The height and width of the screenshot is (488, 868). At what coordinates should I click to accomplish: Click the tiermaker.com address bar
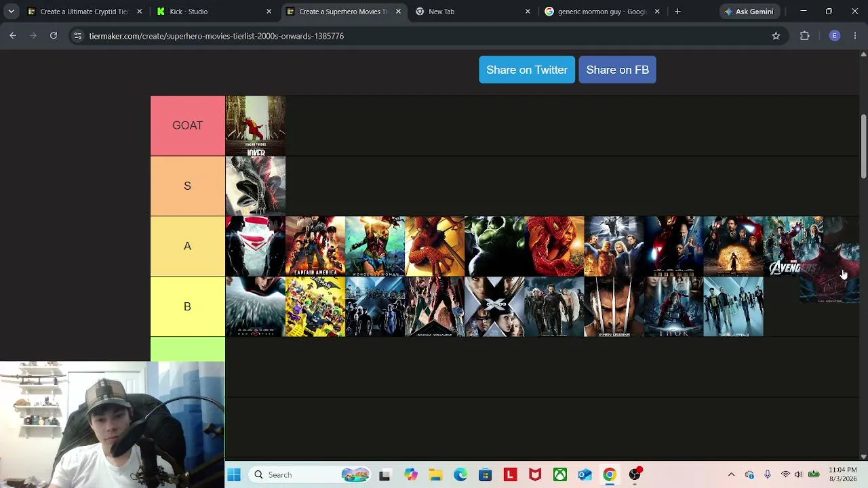(427, 36)
